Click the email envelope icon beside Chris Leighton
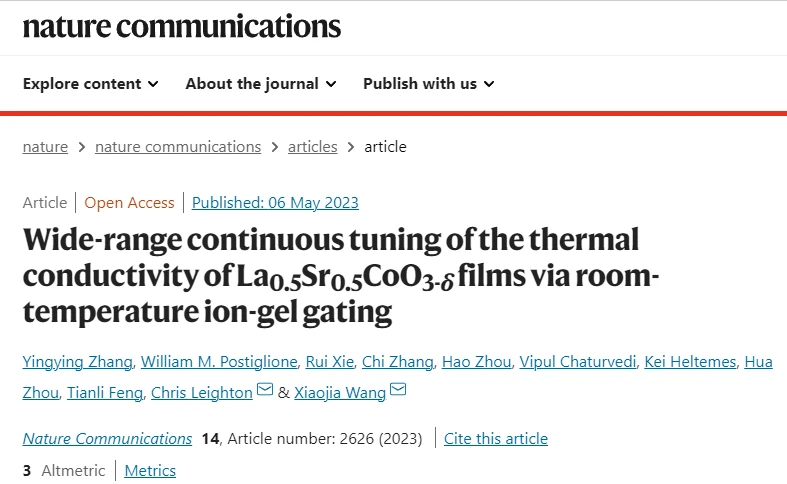787x484 pixels. click(265, 389)
